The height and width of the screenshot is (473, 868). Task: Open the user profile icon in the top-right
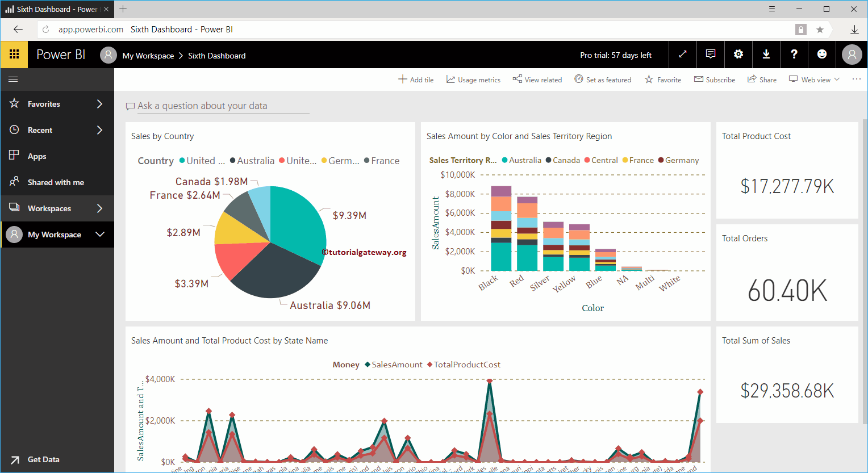852,55
